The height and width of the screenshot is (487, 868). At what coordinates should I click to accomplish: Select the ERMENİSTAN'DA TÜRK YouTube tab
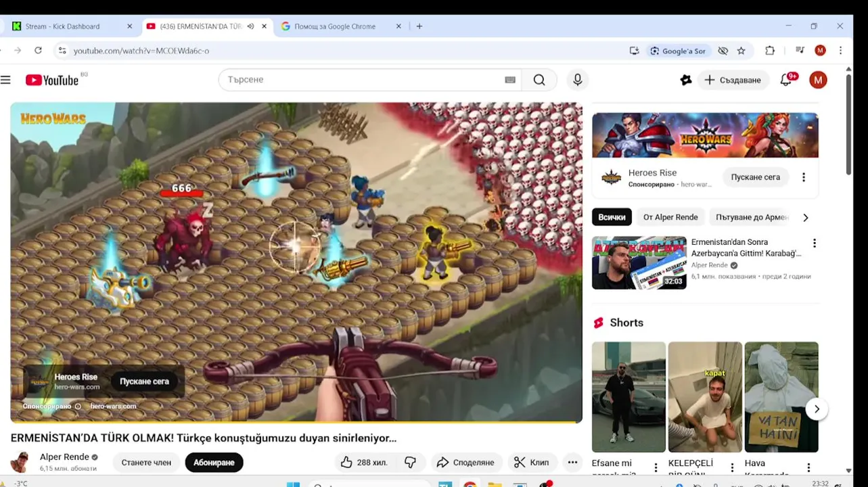[200, 26]
